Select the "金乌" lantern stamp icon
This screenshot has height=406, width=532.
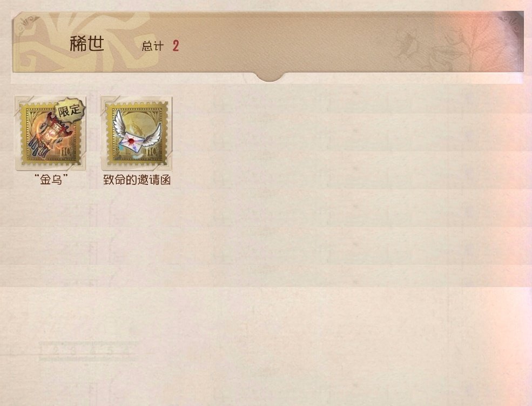50,133
